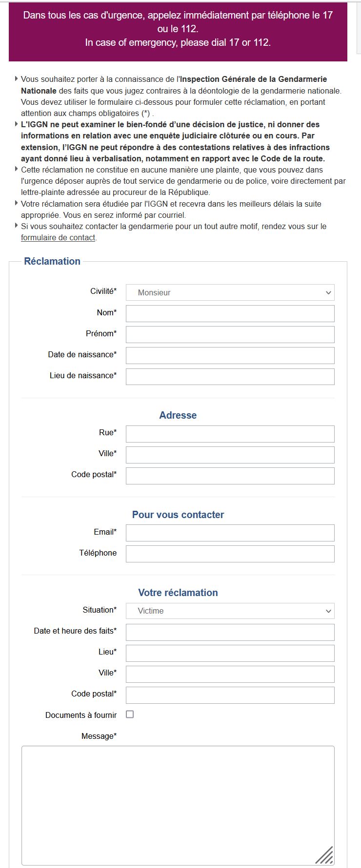
Task: Click the address Code postal field
Action: pyautogui.click(x=230, y=476)
